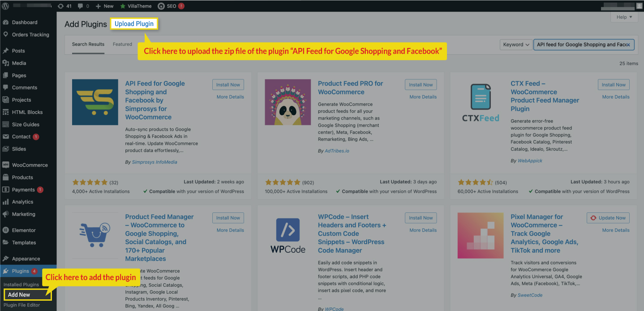The height and width of the screenshot is (311, 644).
Task: Click the Plugins plug icon in sidebar
Action: [6, 271]
